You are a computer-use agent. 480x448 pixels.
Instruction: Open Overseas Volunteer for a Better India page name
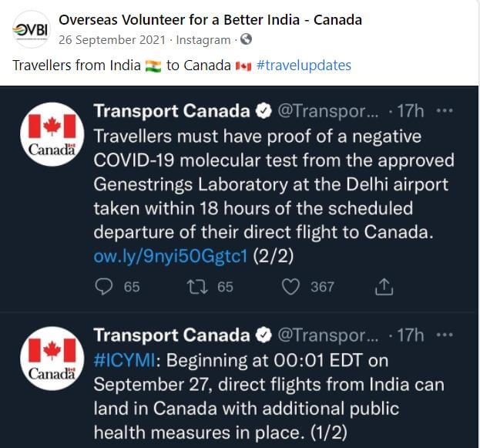coord(210,20)
